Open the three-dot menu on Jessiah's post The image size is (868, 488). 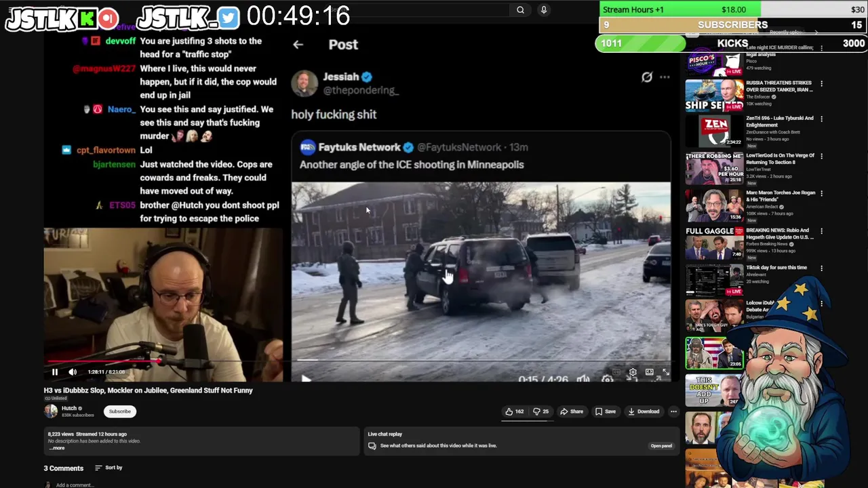pyautogui.click(x=665, y=77)
